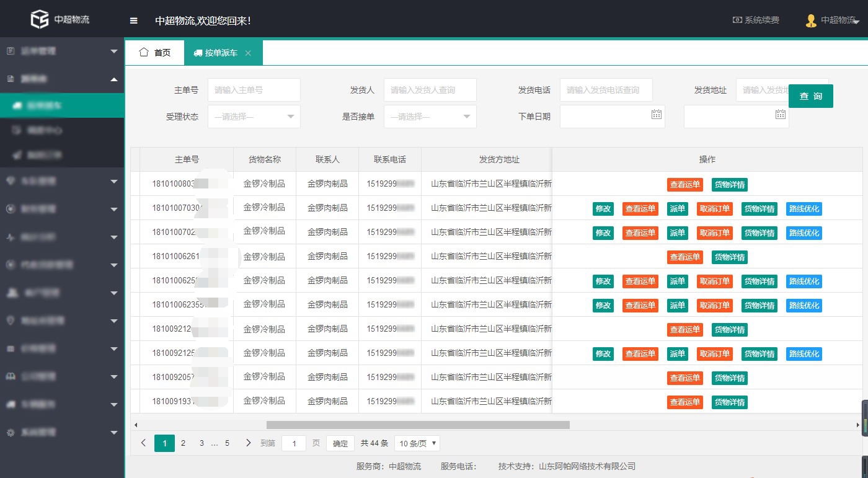
Task: Open the 中超物流 user menu dropdown
Action: click(x=833, y=20)
